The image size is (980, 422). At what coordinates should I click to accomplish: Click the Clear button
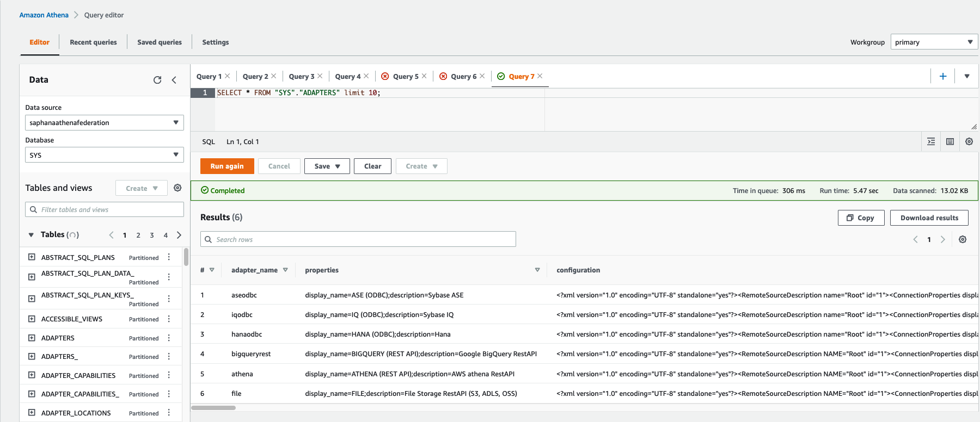[x=372, y=166]
